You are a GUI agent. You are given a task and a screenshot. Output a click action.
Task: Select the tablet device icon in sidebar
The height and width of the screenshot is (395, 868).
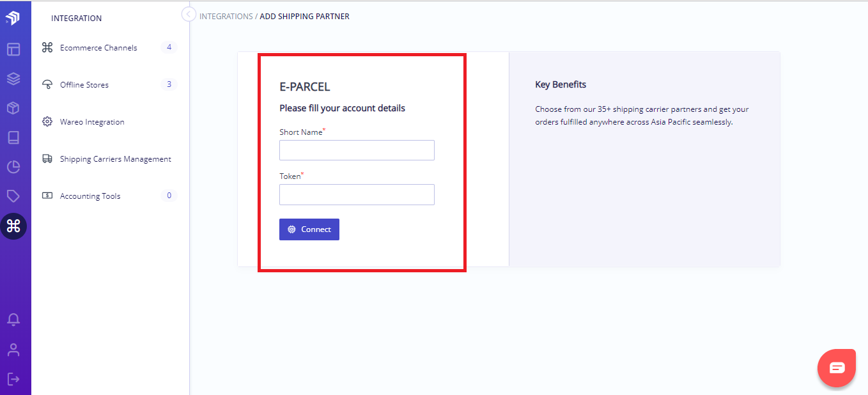point(15,137)
